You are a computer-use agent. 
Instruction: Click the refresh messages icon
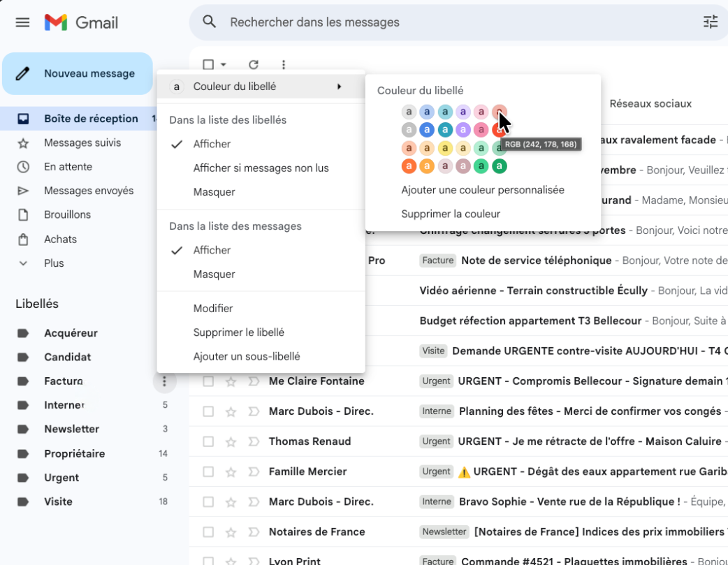pos(254,65)
